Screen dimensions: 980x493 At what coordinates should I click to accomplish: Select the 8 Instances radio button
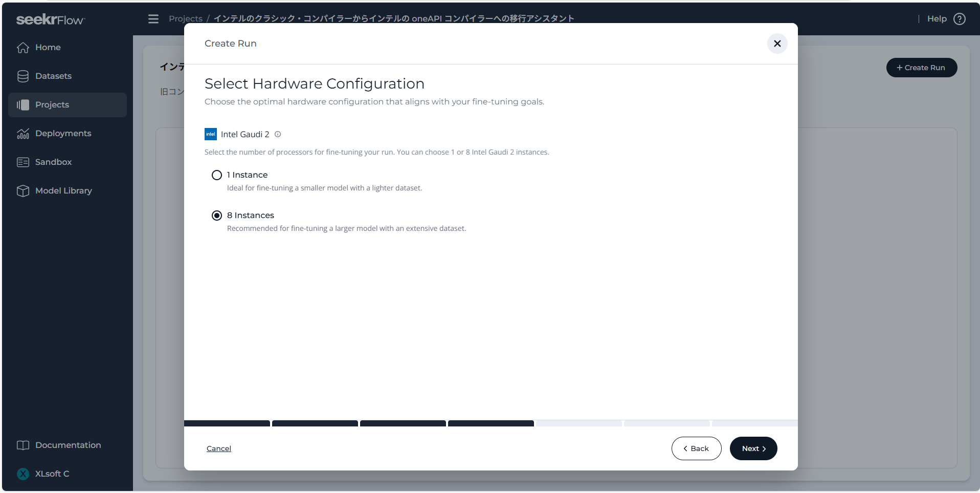tap(217, 216)
